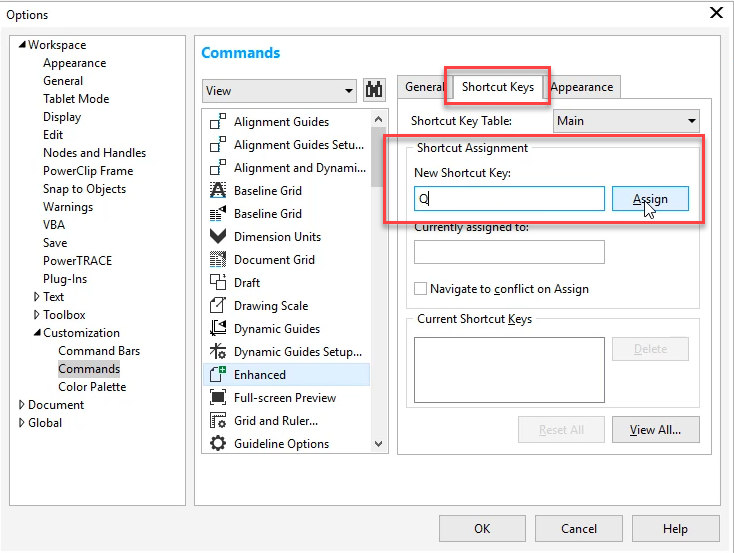Click the Assign button
Image resolution: width=734 pixels, height=553 pixels.
[x=650, y=199]
